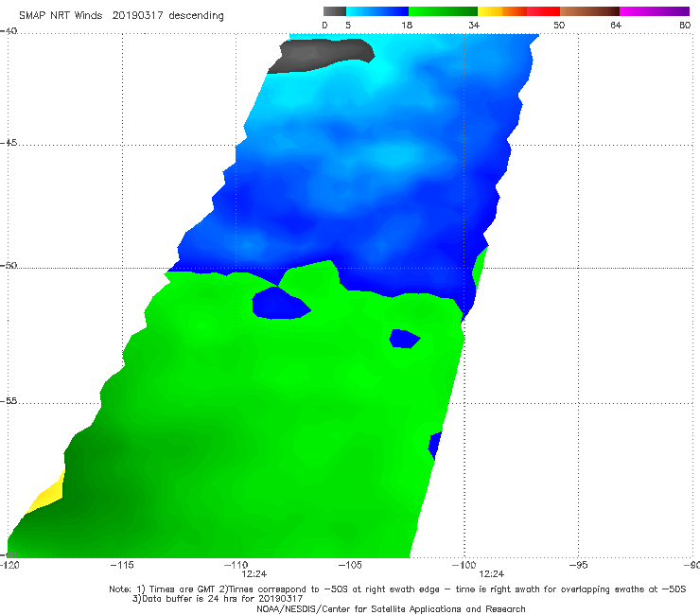Click the latitude label '-45'
The height and width of the screenshot is (615, 700).
pyautogui.click(x=9, y=143)
